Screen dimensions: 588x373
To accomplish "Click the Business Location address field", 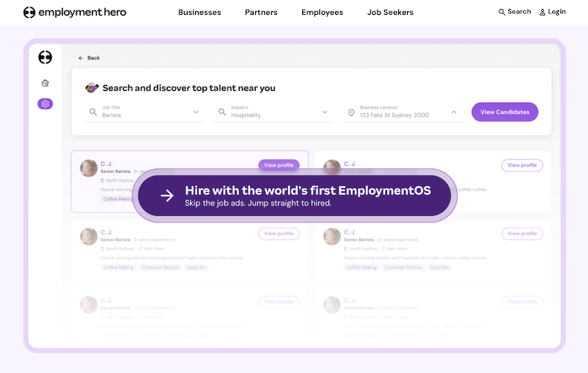I will pyautogui.click(x=403, y=112).
